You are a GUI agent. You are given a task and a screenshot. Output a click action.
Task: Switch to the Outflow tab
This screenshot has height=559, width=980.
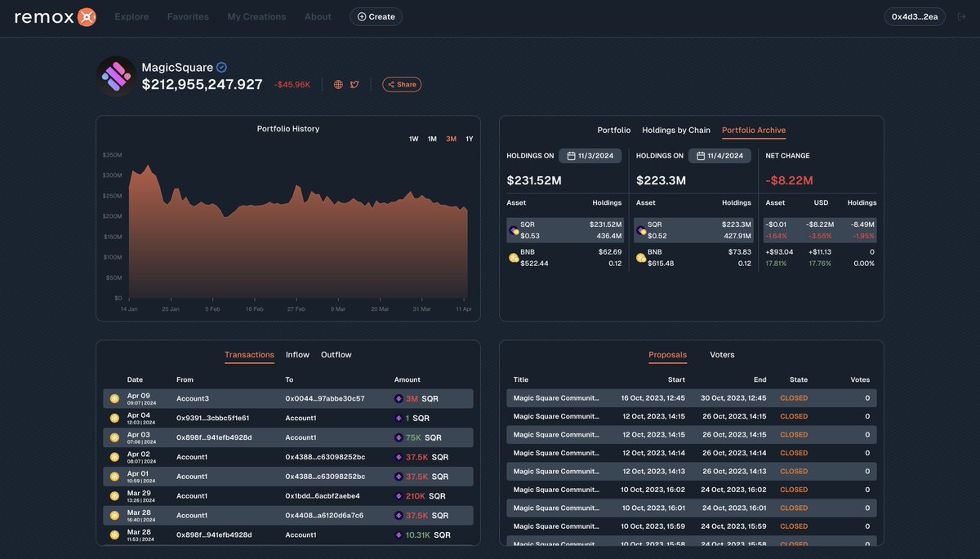(336, 354)
